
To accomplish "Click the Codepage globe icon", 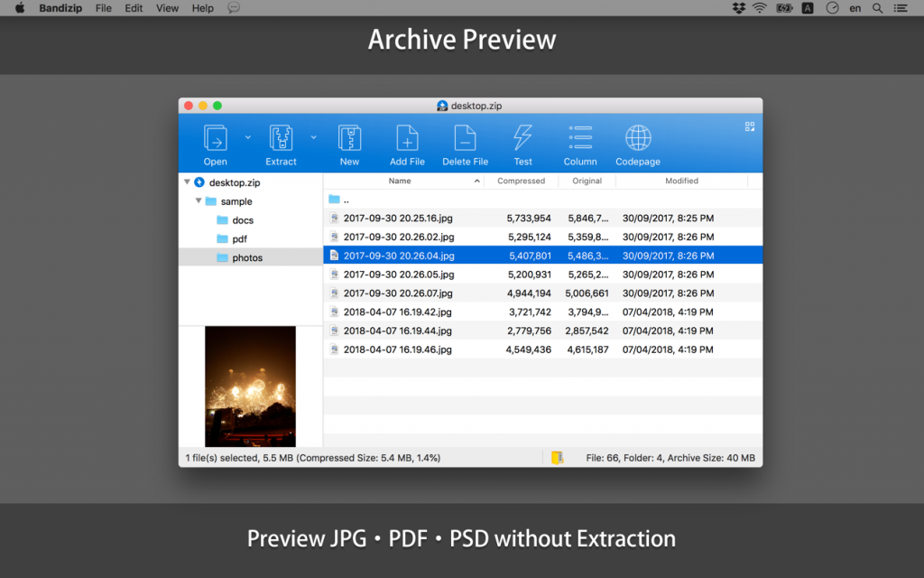I will pyautogui.click(x=637, y=140).
